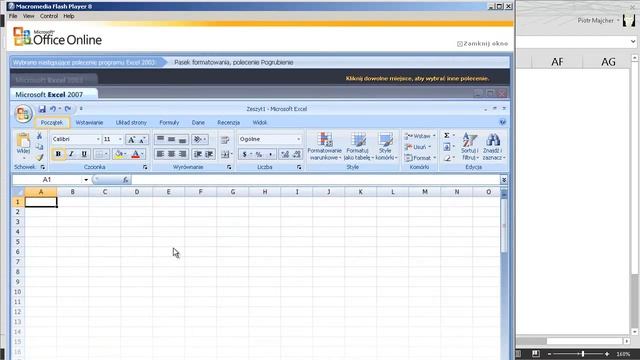Toggle Align text left

pyautogui.click(x=160, y=154)
